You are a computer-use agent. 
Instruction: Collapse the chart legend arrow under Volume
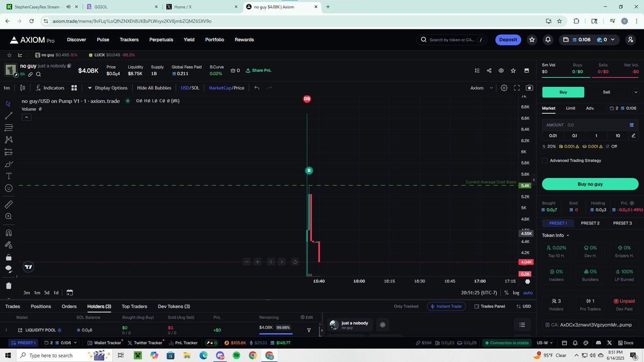click(26, 117)
